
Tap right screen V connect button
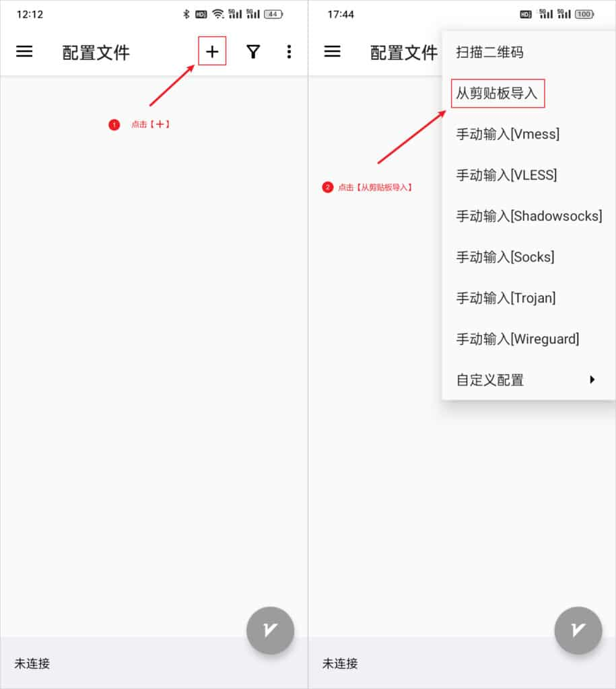(x=578, y=630)
